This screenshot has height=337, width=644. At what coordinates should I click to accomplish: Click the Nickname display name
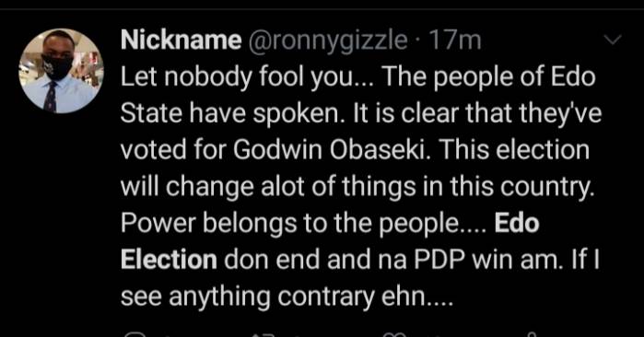181,41
